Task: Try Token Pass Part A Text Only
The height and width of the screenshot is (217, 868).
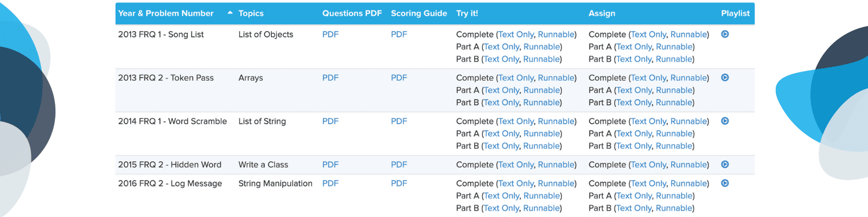Action: (501, 90)
